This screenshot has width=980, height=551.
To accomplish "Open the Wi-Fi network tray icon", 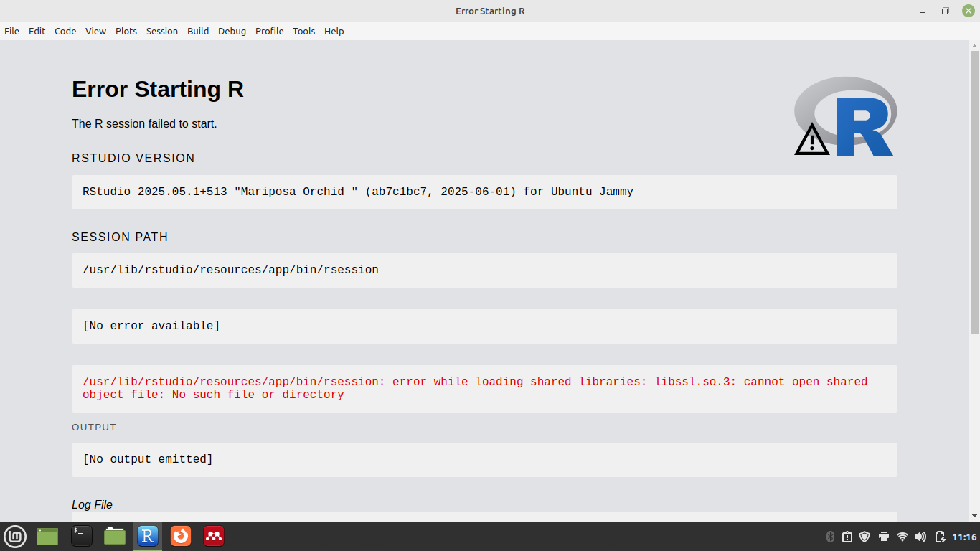I will tap(903, 537).
